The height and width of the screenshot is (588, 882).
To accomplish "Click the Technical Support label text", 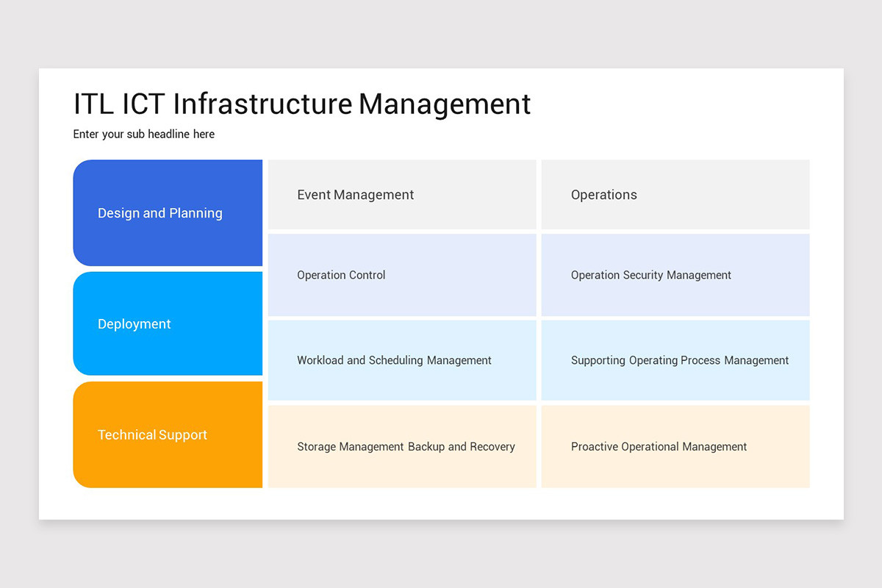I will click(152, 434).
